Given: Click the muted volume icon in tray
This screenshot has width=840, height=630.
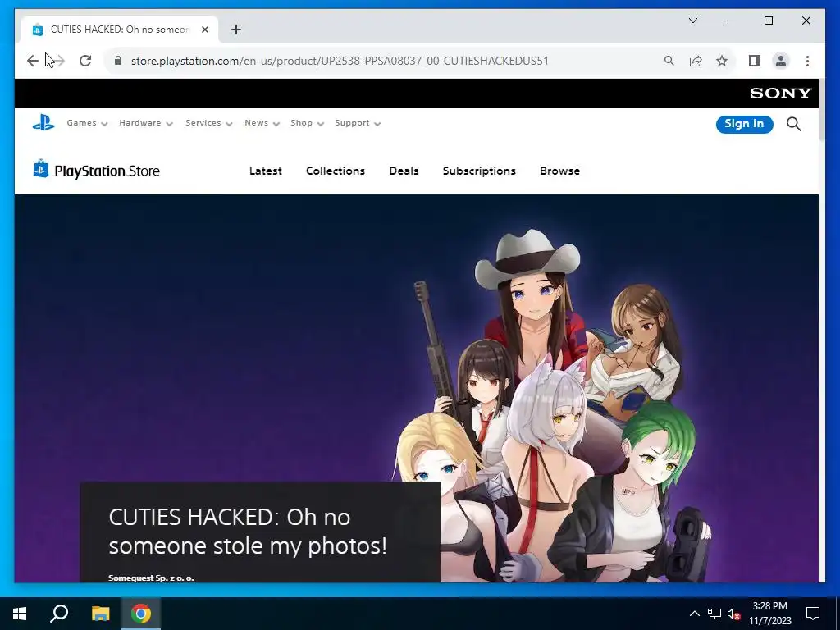Looking at the screenshot, I should (x=734, y=614).
